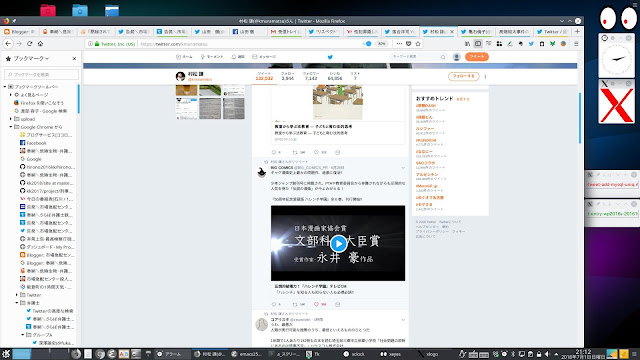Collapse the Bookmarks Toolbar folder
The width and height of the screenshot is (640, 360).
click(5, 87)
